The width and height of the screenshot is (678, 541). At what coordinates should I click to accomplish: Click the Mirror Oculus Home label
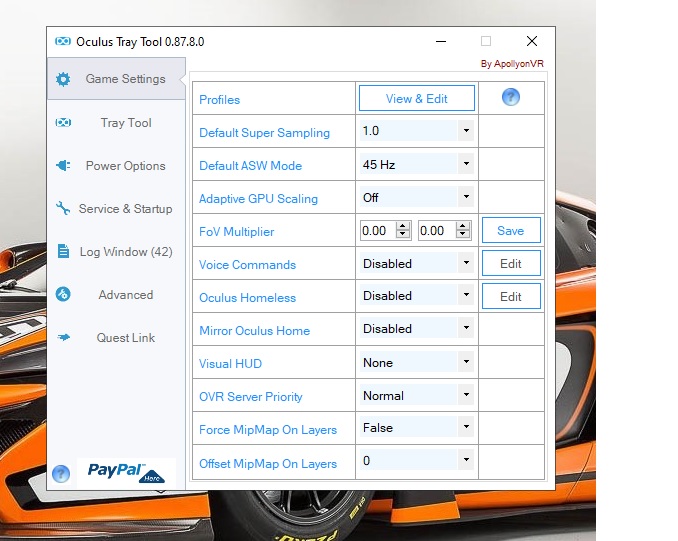255,331
